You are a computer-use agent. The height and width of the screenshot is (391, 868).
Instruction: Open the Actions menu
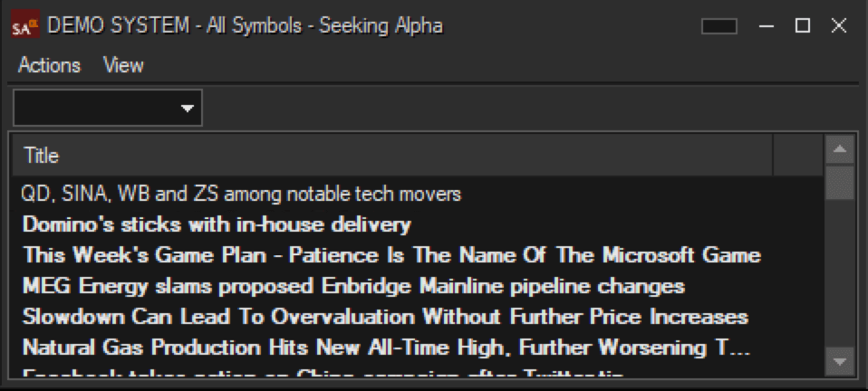(49, 65)
